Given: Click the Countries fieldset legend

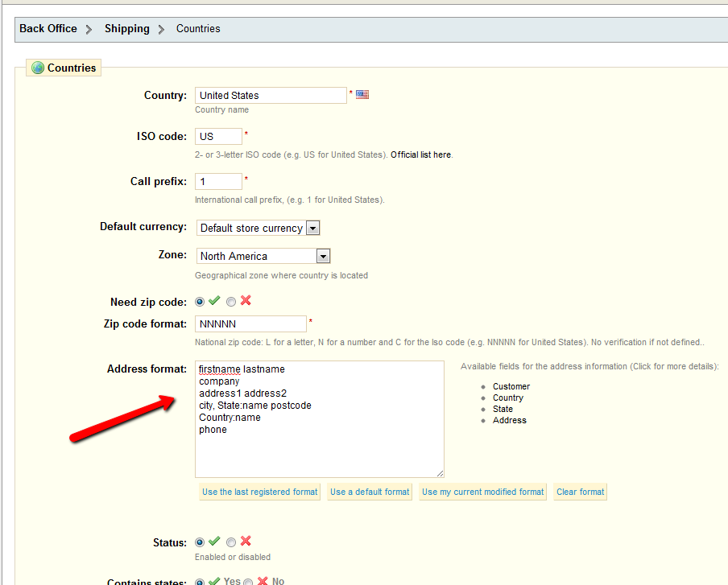Looking at the screenshot, I should click(x=64, y=68).
